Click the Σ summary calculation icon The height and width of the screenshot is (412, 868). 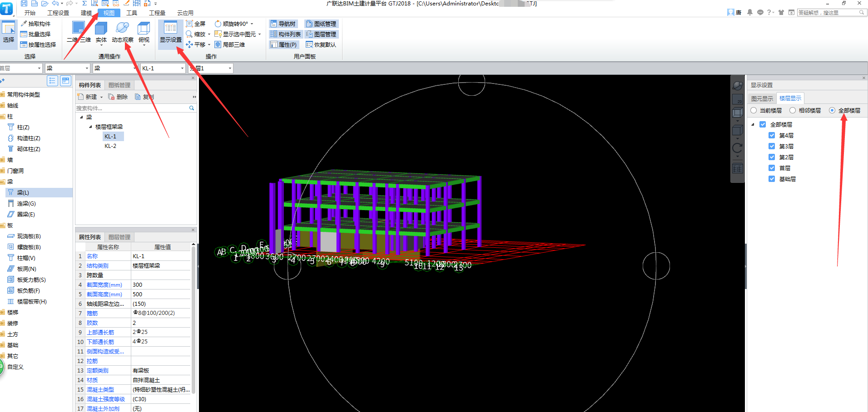click(x=84, y=3)
